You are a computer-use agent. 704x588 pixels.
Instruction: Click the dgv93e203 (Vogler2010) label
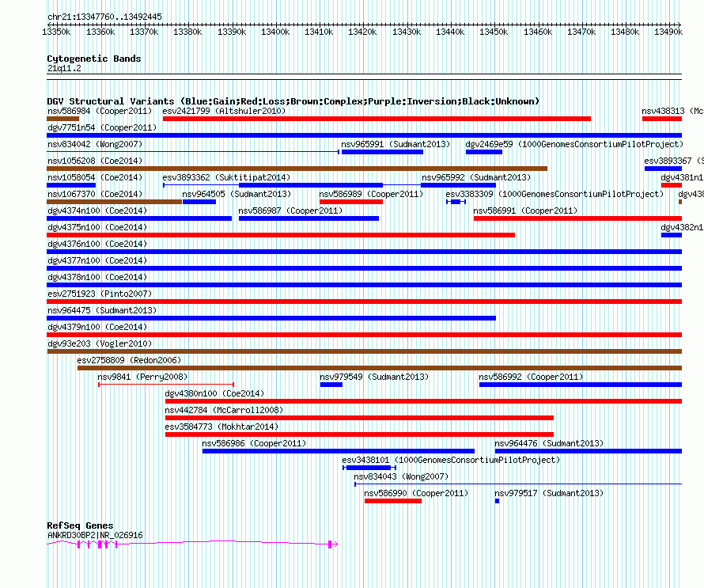coord(100,343)
